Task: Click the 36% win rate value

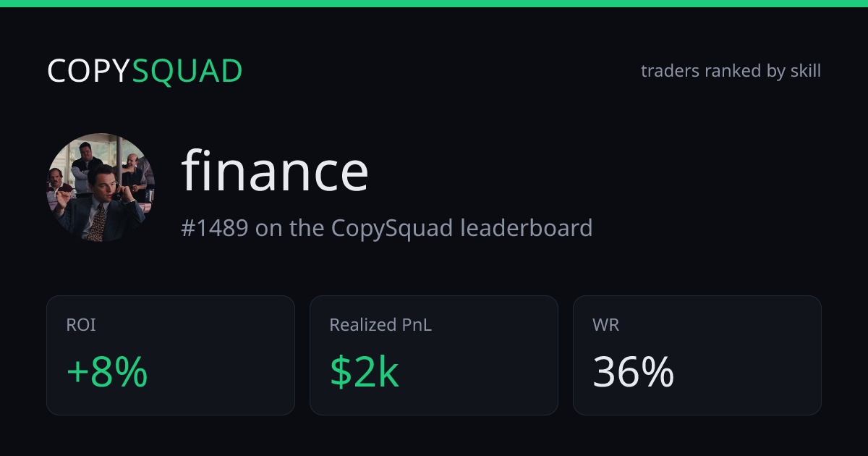Action: pos(634,373)
